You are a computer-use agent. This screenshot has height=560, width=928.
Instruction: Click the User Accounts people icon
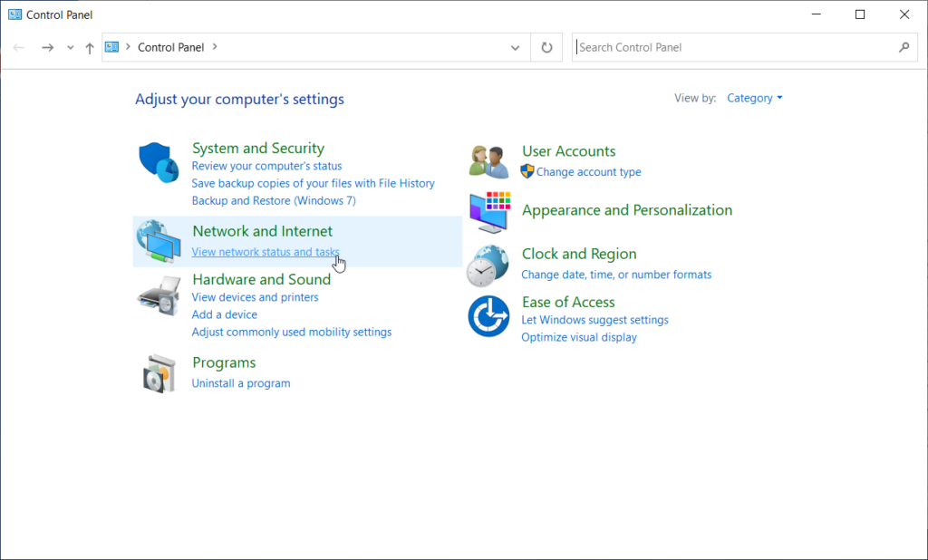488,160
